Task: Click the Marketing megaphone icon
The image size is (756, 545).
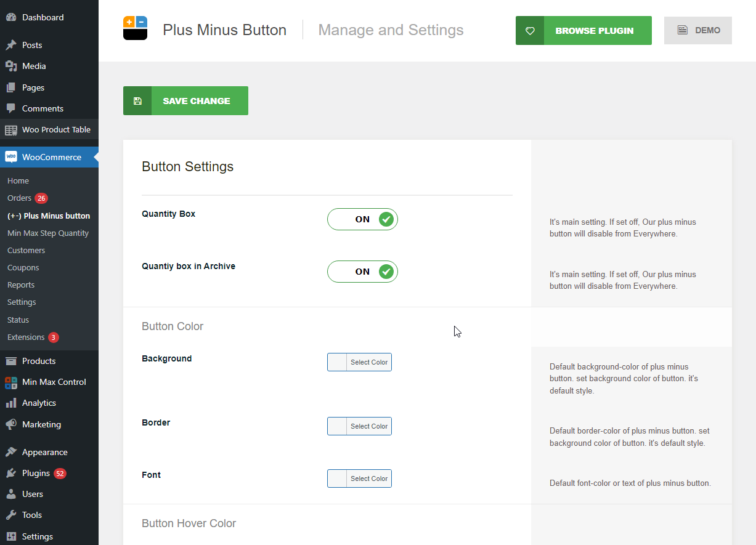Action: (11, 425)
